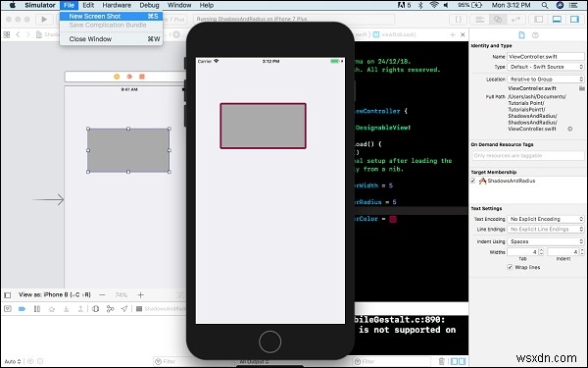The height and width of the screenshot is (368, 588).
Task: Toggle the Inspectors panel
Action: tap(574, 20)
